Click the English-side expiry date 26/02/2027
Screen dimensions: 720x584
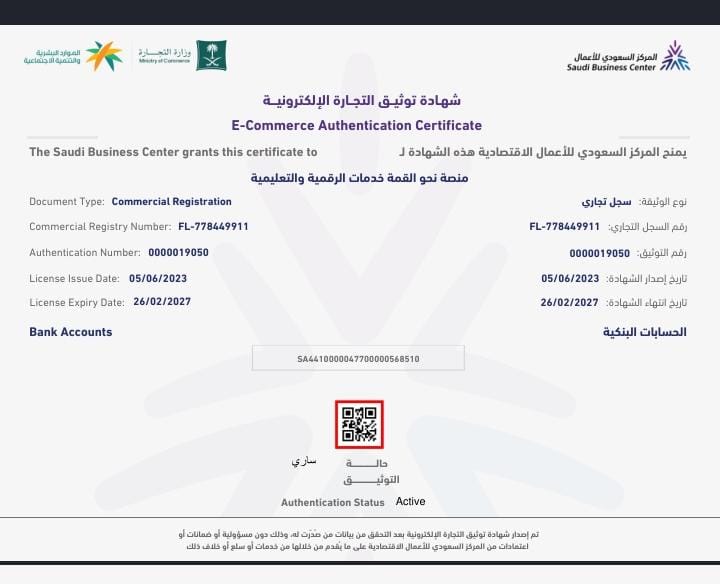[160, 302]
